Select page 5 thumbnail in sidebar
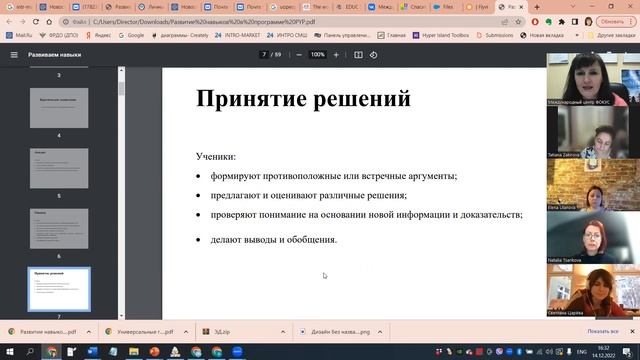This screenshot has width=640, height=360. (59, 168)
